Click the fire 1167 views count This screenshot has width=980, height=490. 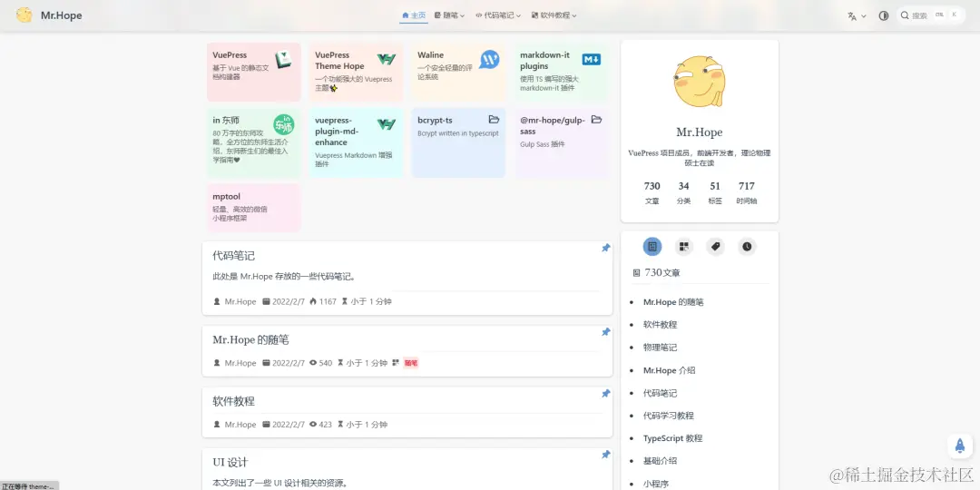pos(323,301)
